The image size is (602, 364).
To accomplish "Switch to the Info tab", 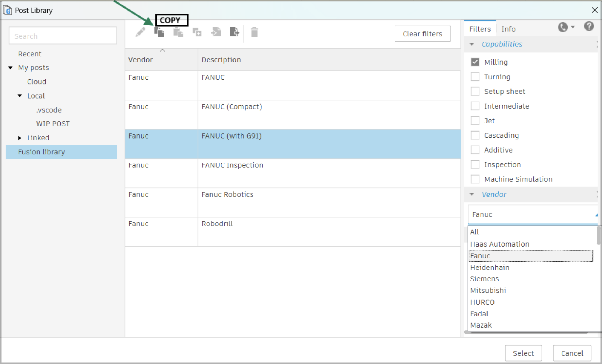I will (508, 29).
